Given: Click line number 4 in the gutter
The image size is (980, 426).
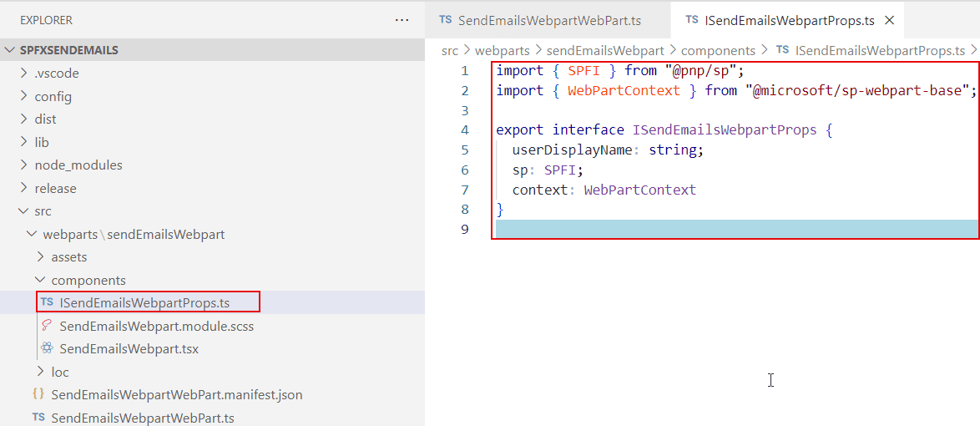Looking at the screenshot, I should coord(464,130).
